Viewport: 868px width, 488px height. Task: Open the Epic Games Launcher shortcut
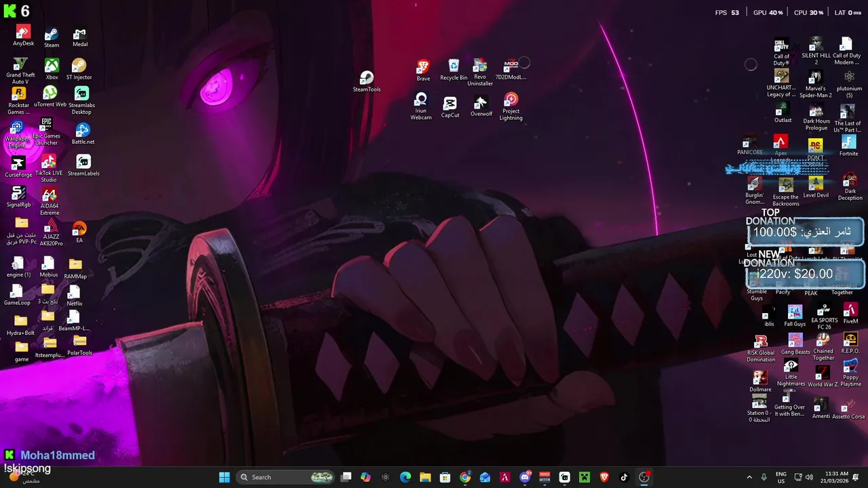[x=46, y=131]
